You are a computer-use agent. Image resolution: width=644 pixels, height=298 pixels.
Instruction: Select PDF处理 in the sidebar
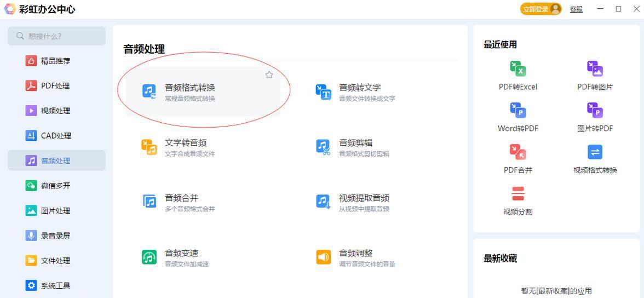tap(57, 86)
